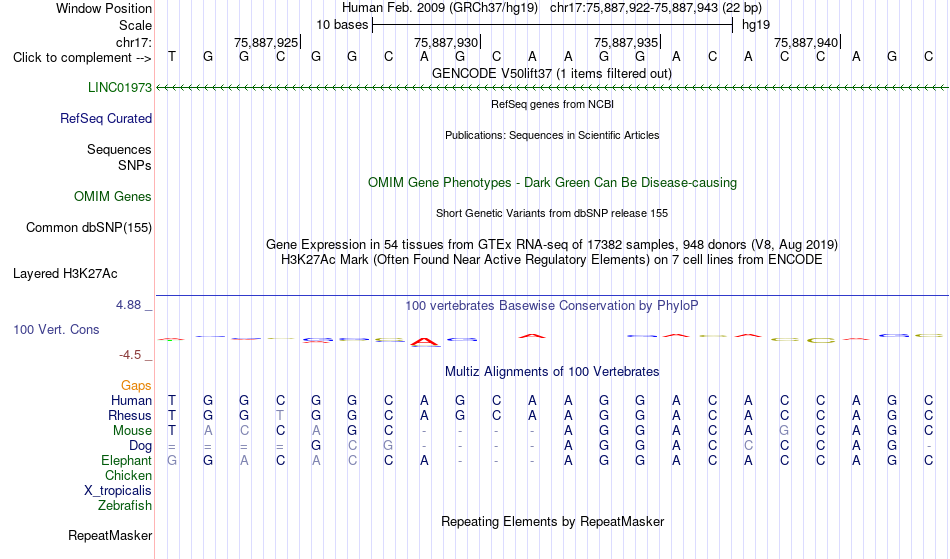The width and height of the screenshot is (950, 559).
Task: Open the RefSeq Curated track label
Action: [106, 118]
